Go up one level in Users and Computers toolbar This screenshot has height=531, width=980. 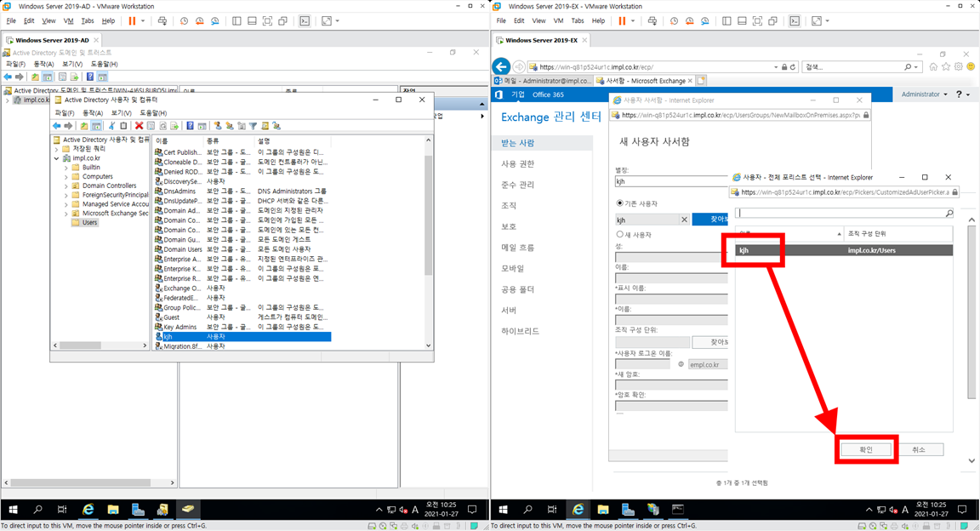tap(83, 126)
